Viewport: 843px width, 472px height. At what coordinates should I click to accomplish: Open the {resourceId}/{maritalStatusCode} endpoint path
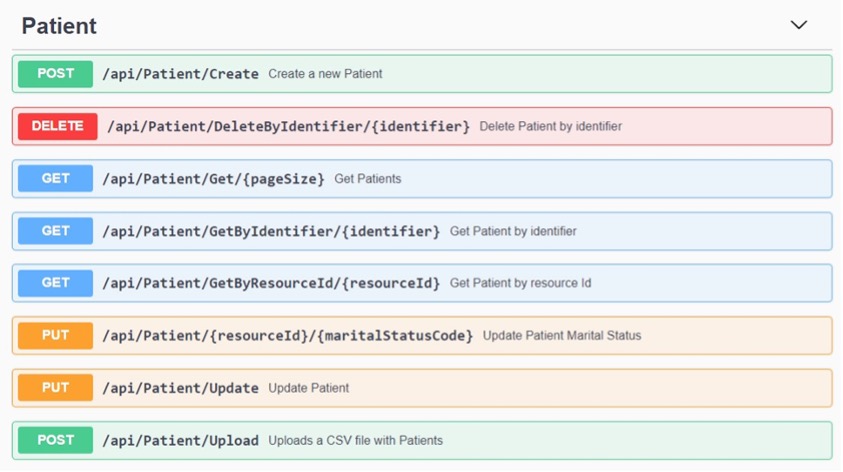click(x=288, y=335)
